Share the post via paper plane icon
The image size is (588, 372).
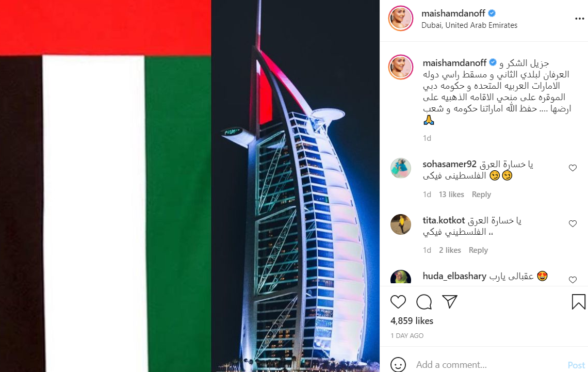[450, 301]
